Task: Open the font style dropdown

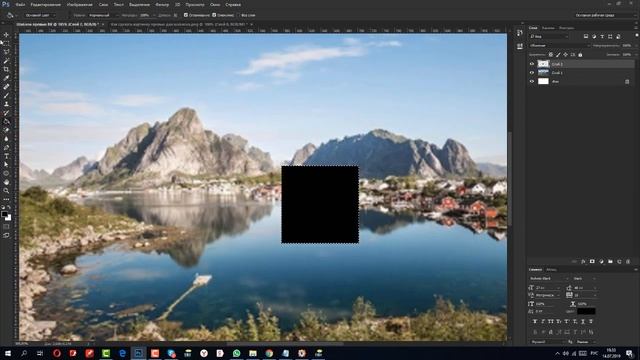Action: [584, 278]
